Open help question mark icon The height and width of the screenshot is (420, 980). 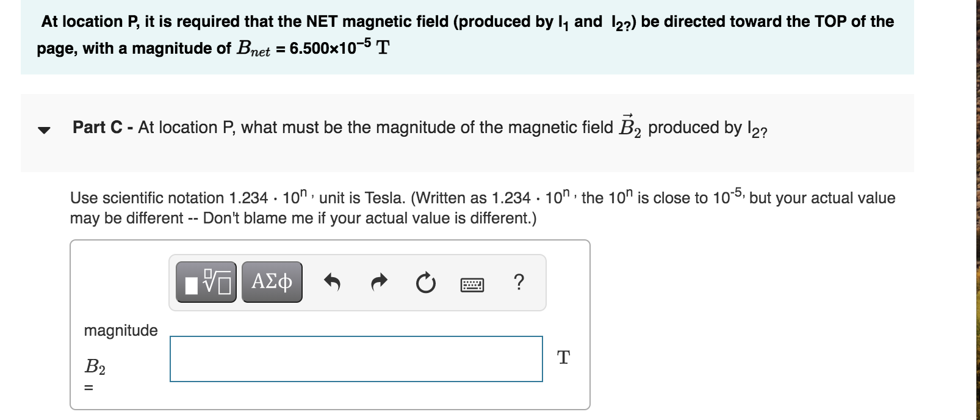pyautogui.click(x=518, y=282)
